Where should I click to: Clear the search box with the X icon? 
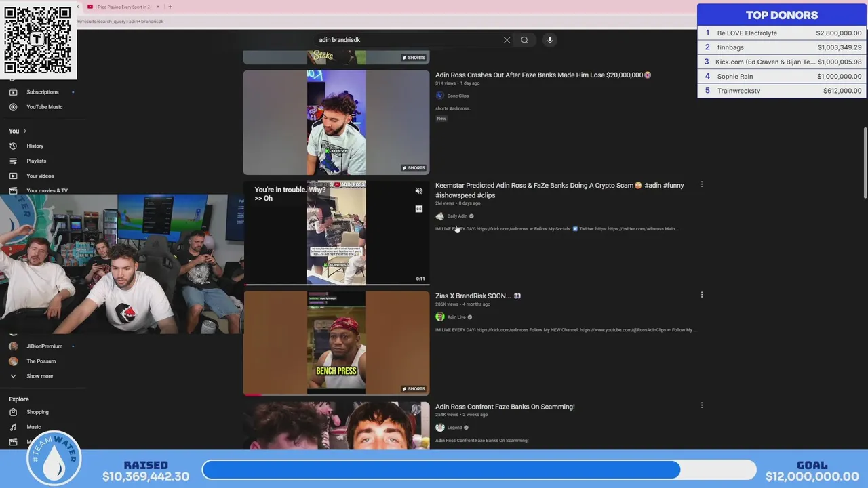(507, 40)
